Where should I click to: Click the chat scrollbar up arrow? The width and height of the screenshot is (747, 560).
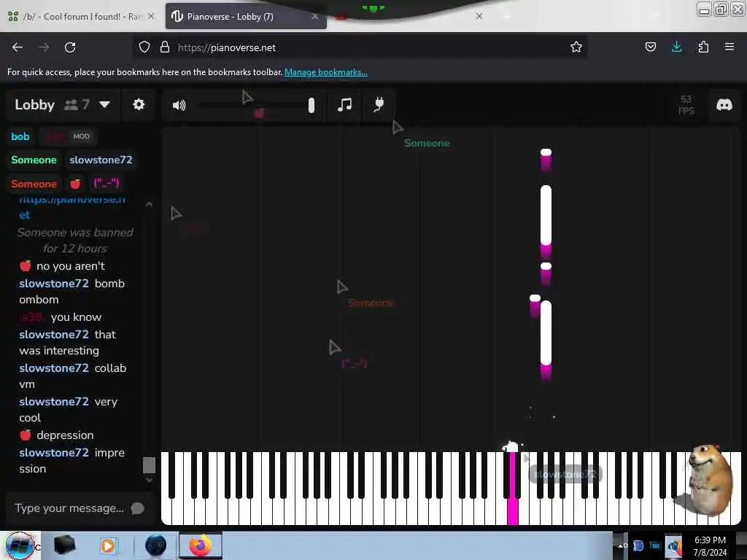click(x=149, y=204)
